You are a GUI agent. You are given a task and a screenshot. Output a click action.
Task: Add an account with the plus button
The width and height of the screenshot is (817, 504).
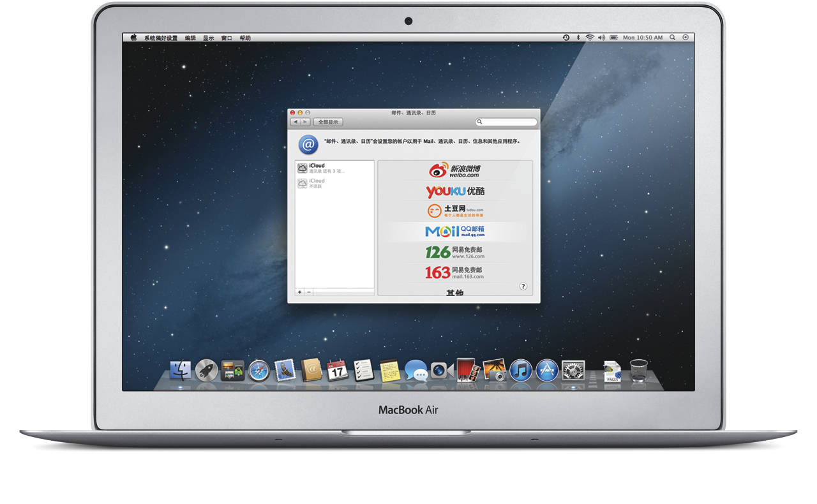click(x=300, y=292)
